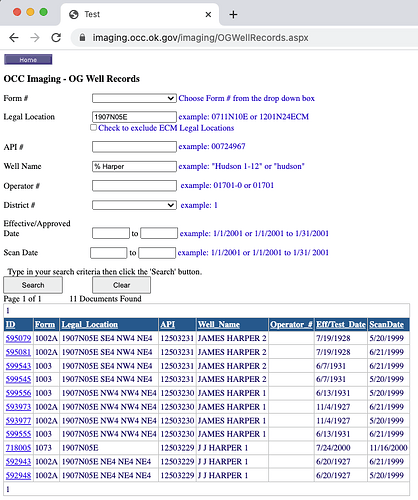Click the browser forward arrow
The width and height of the screenshot is (418, 500).
click(35, 37)
